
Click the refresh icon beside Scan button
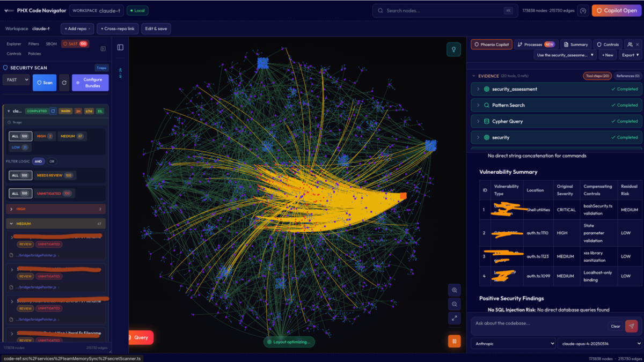click(64, 83)
